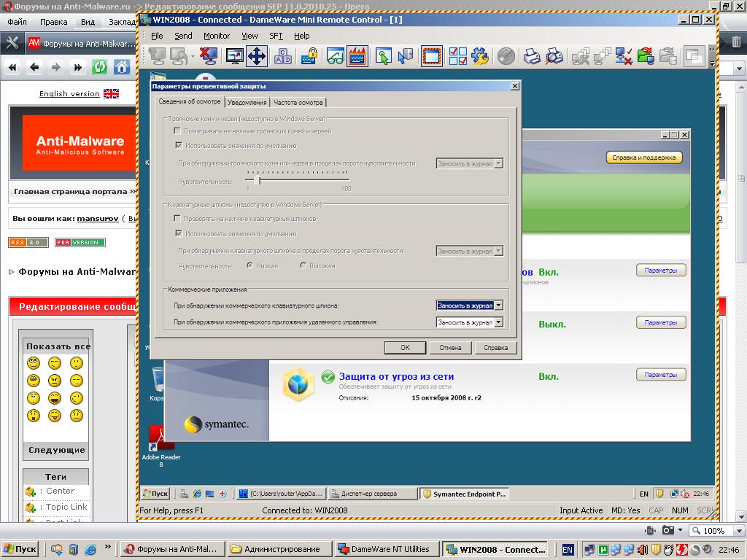The width and height of the screenshot is (747, 560).
Task: Open the Opera address bar dropdown arrow
Action: coord(739,69)
